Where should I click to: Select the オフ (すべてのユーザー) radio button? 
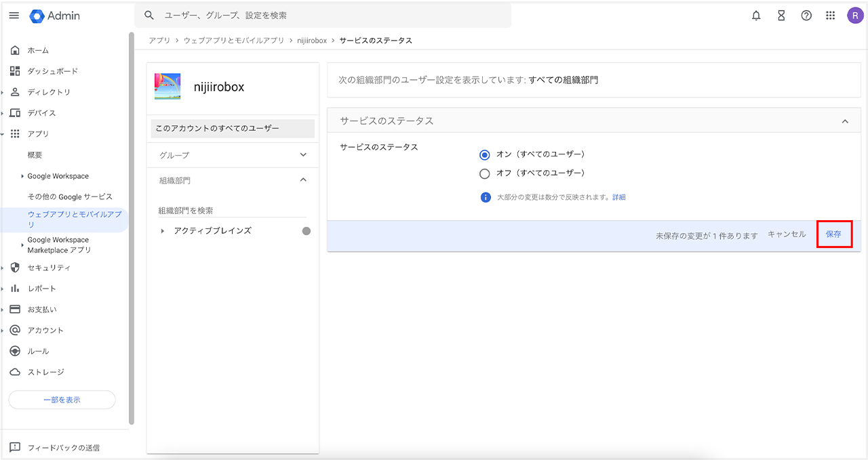click(484, 173)
